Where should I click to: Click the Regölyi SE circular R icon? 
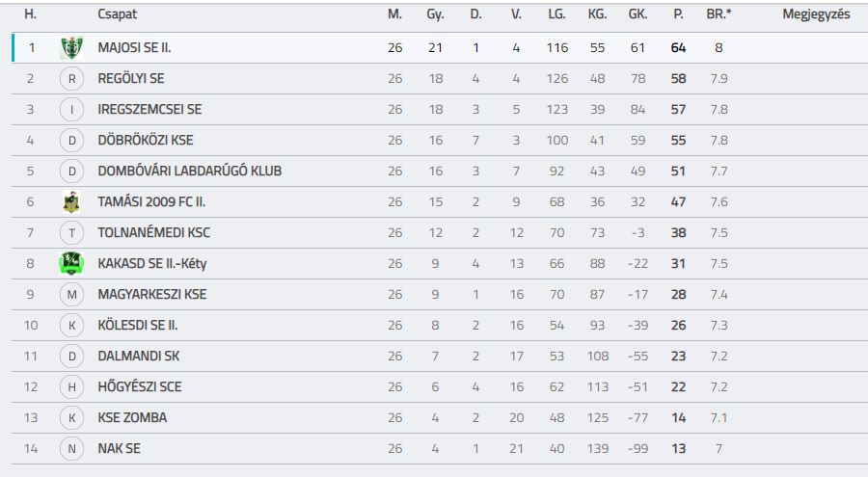(72, 79)
